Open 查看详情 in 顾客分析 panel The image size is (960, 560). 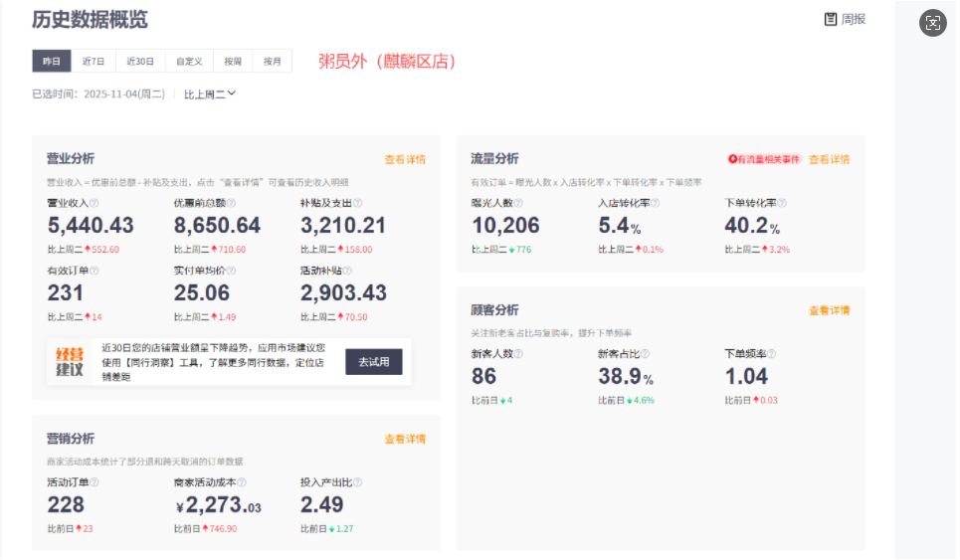(829, 310)
